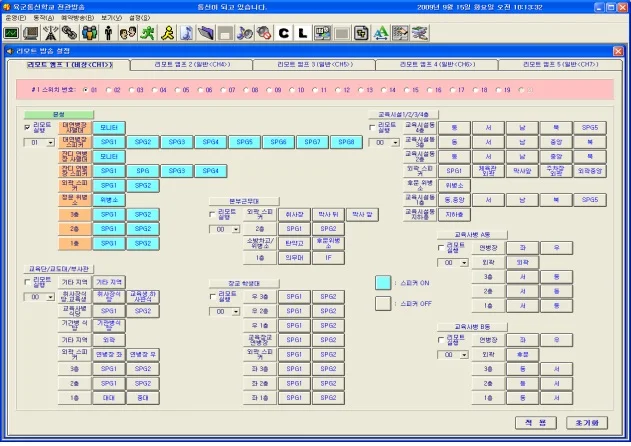Click the grey floppy disk save icon
The height and width of the screenshot is (446, 631).
tap(225, 33)
